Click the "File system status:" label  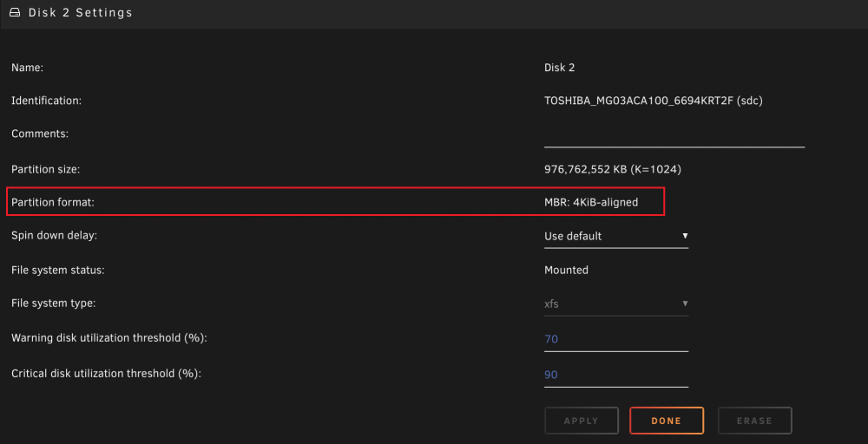click(58, 271)
